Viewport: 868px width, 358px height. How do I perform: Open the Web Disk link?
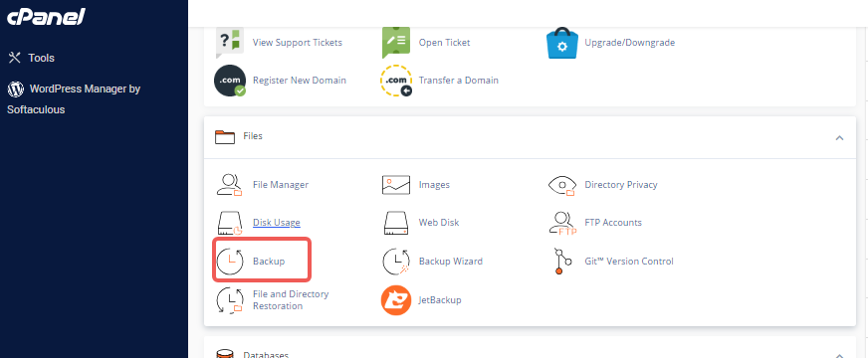point(438,223)
